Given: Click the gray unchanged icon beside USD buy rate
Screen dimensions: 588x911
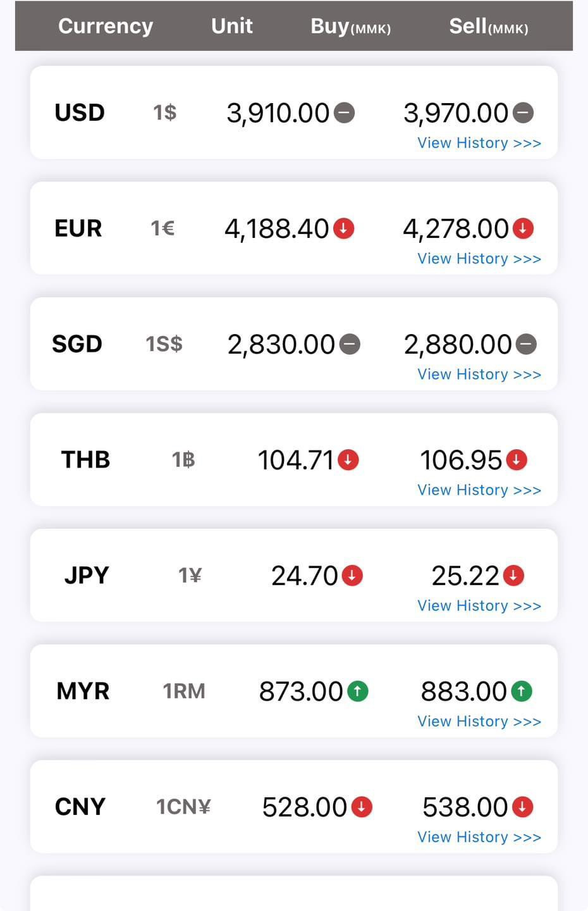Looking at the screenshot, I should [344, 113].
